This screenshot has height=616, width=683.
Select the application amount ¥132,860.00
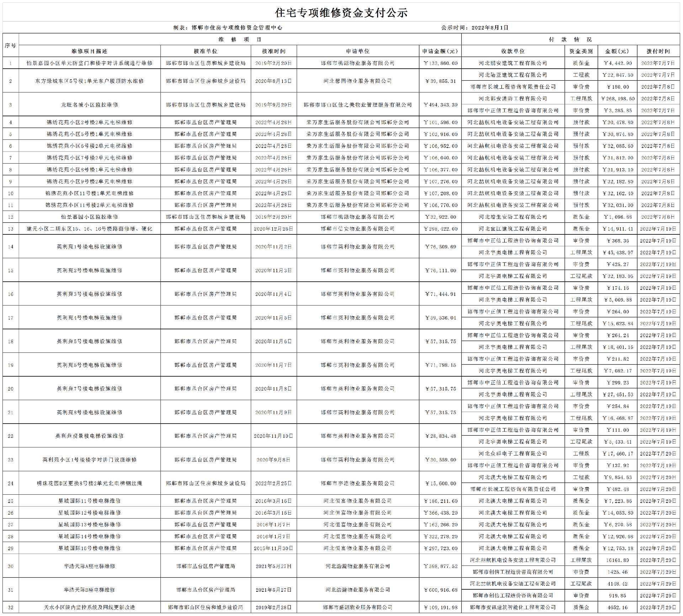coord(440,63)
